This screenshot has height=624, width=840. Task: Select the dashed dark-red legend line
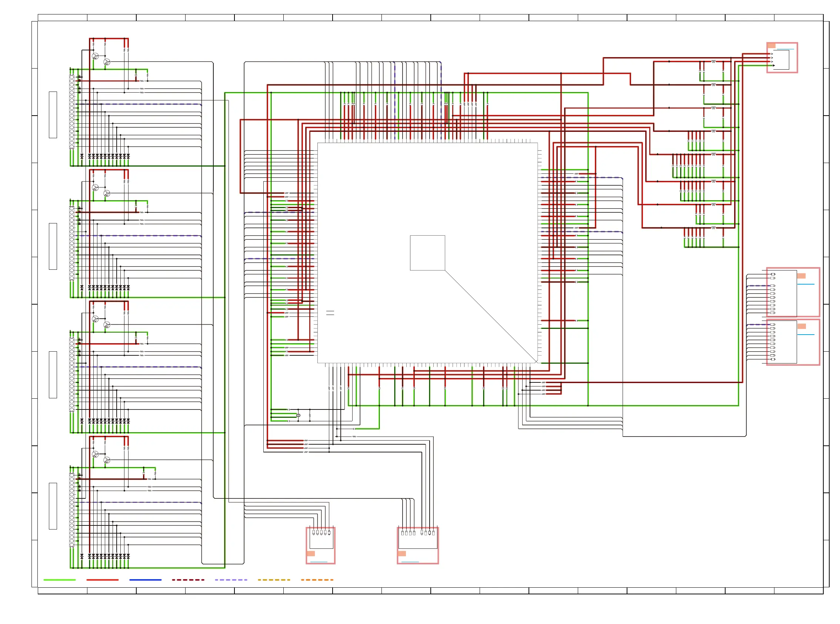coord(188,580)
